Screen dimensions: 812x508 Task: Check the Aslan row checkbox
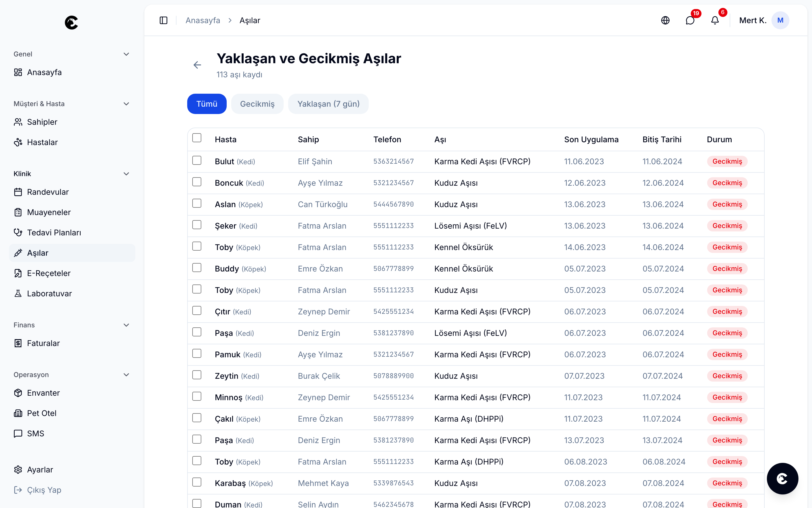pos(197,203)
